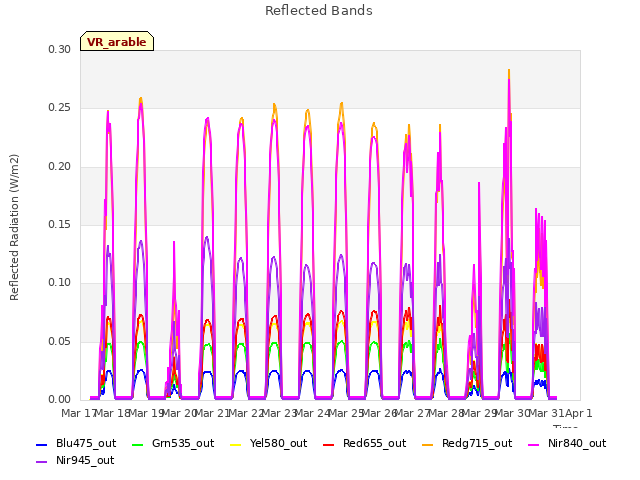This screenshot has height=480, width=640.
Task: Click the Yel580_out yellow legend swatch
Action: (x=236, y=444)
